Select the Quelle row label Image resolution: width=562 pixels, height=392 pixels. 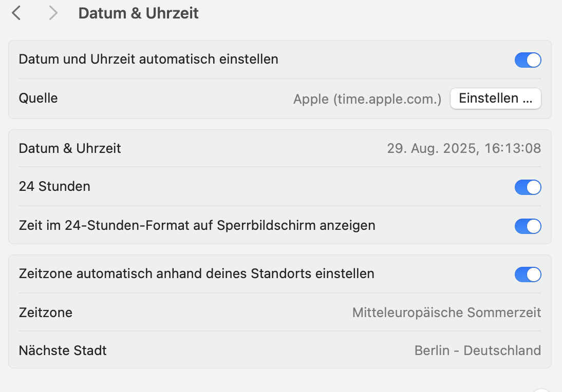click(39, 98)
